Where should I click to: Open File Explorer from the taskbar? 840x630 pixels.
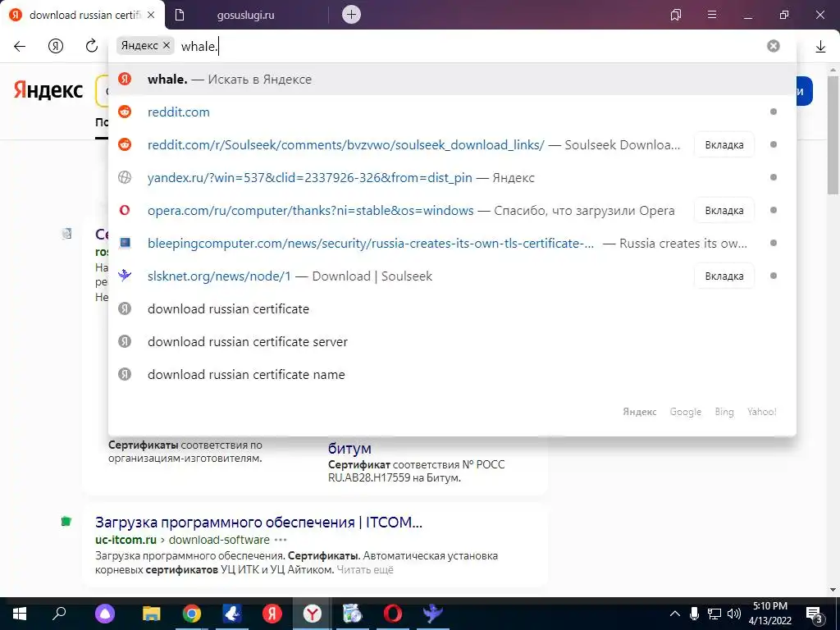point(151,614)
